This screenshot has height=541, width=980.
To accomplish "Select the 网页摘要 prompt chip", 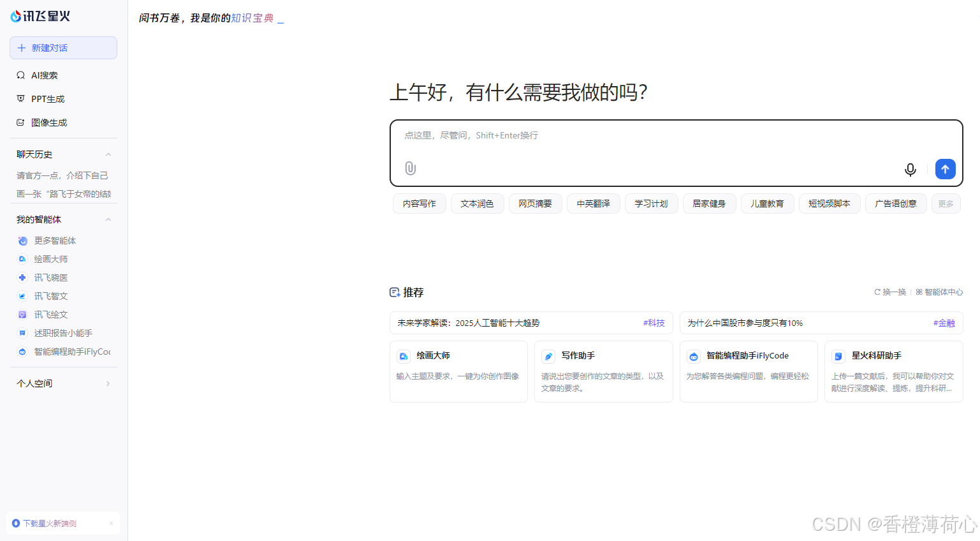I will pyautogui.click(x=536, y=204).
